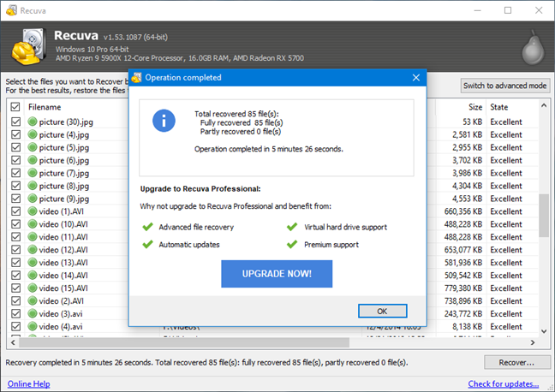Click the green checkmark beside Premium support

pyautogui.click(x=292, y=245)
